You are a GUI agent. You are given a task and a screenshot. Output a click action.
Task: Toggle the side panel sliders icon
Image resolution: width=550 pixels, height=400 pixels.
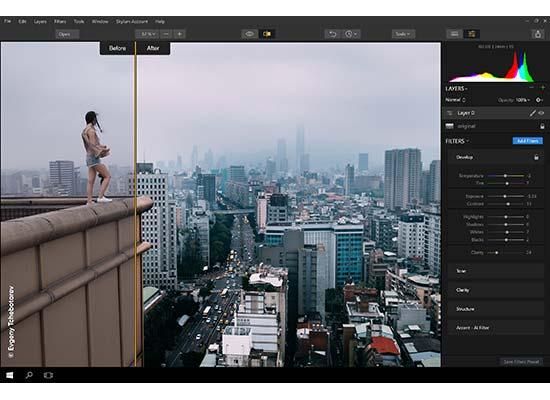[x=472, y=34]
